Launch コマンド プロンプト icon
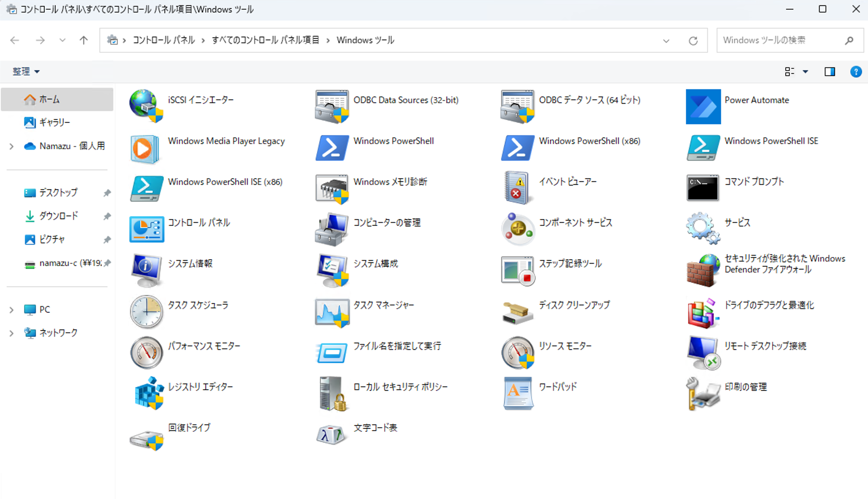868x499 pixels. pyautogui.click(x=703, y=188)
